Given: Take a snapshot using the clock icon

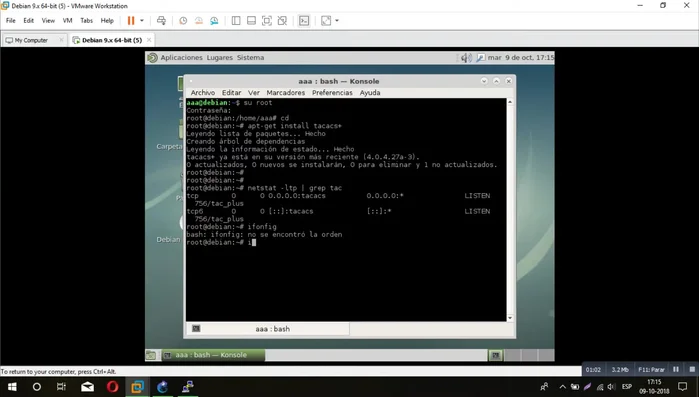Looking at the screenshot, I should pos(183,20).
